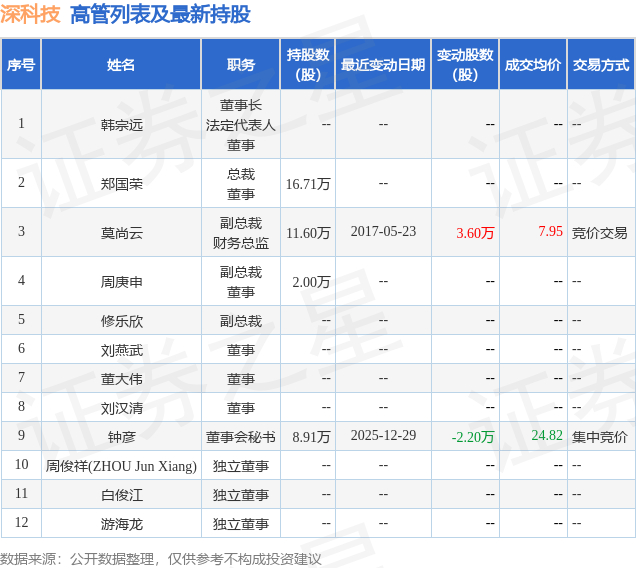
Task: Click the row number 3
Action: pos(21,231)
